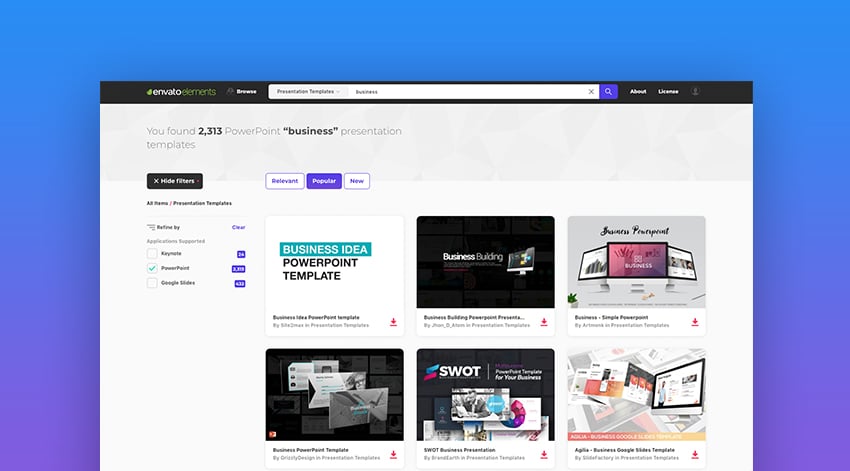Click the Hide filters button
This screenshot has height=471, width=850.
coord(175,181)
